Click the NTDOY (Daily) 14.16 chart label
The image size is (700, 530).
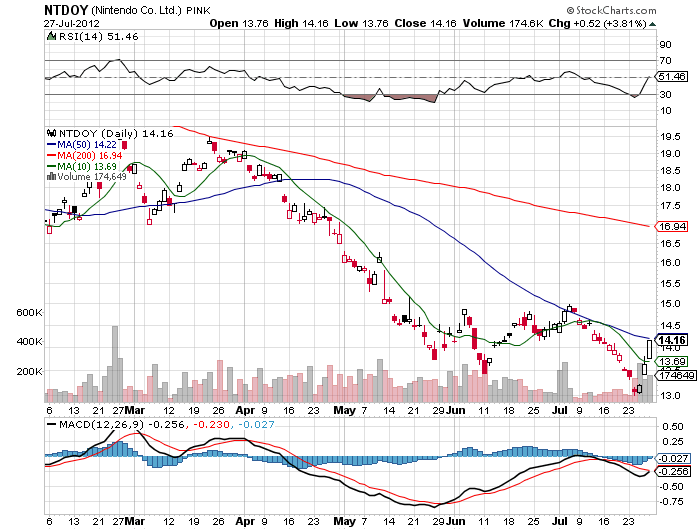[116, 134]
